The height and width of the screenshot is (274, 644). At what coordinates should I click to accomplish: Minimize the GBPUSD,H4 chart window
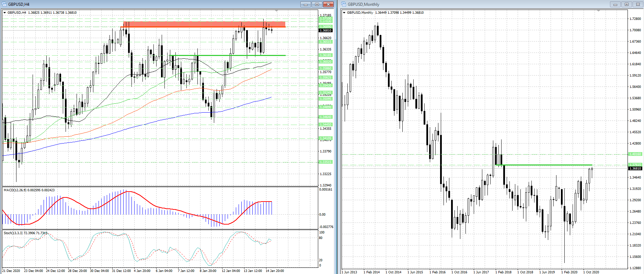point(305,4)
